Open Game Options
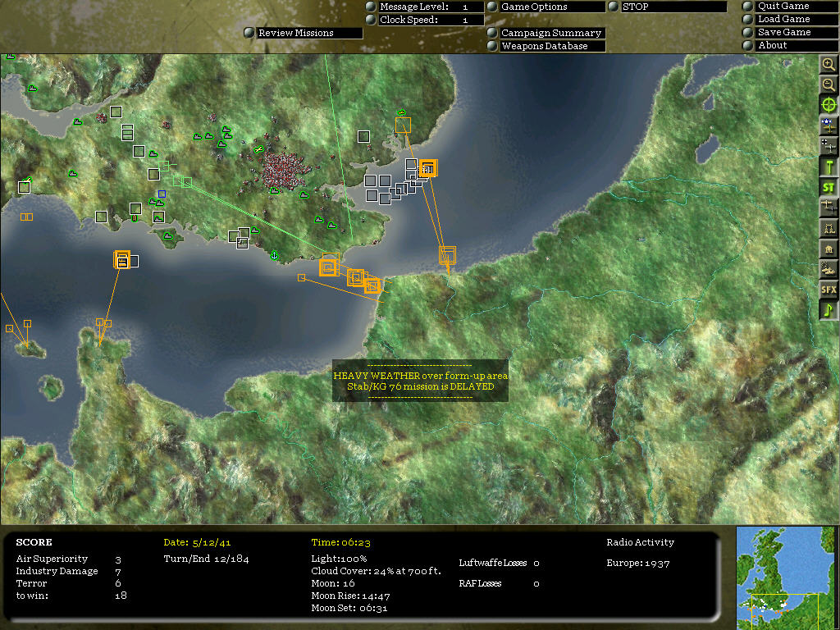Image resolution: width=840 pixels, height=630 pixels. [552, 7]
